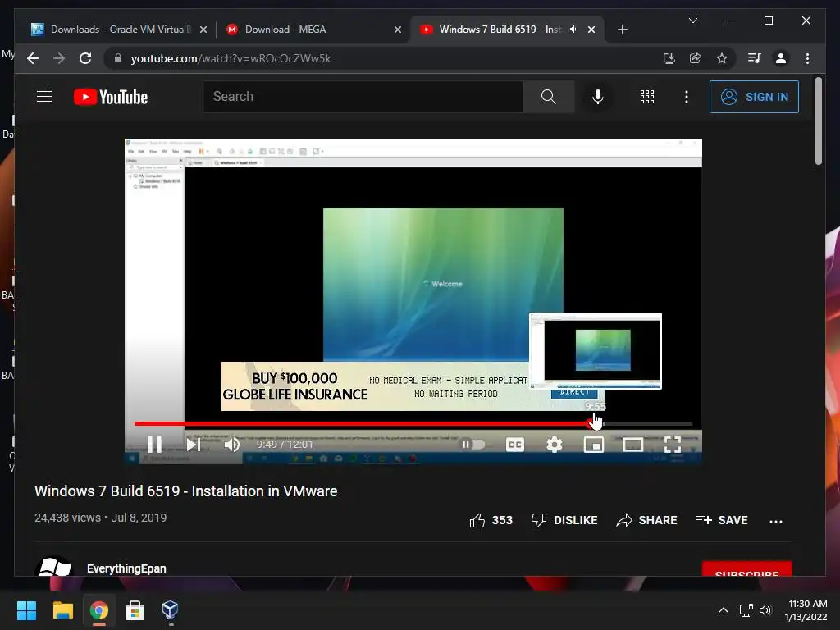840x630 pixels.
Task: Open File Explorer from taskbar
Action: (x=62, y=609)
